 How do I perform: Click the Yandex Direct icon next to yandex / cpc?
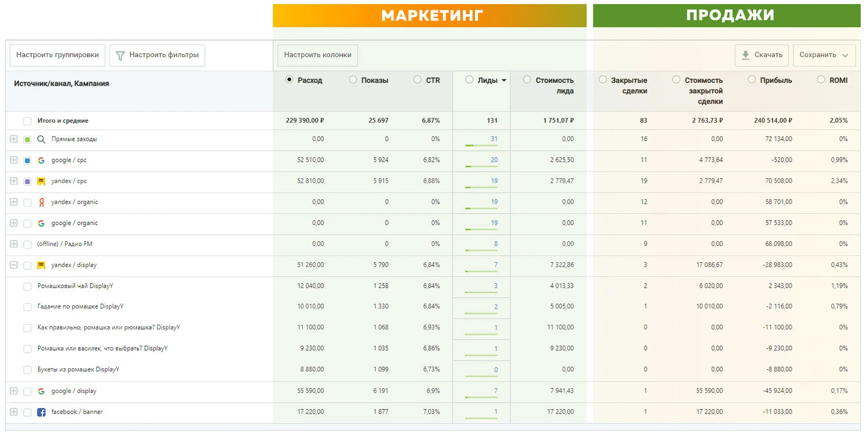pyautogui.click(x=41, y=181)
